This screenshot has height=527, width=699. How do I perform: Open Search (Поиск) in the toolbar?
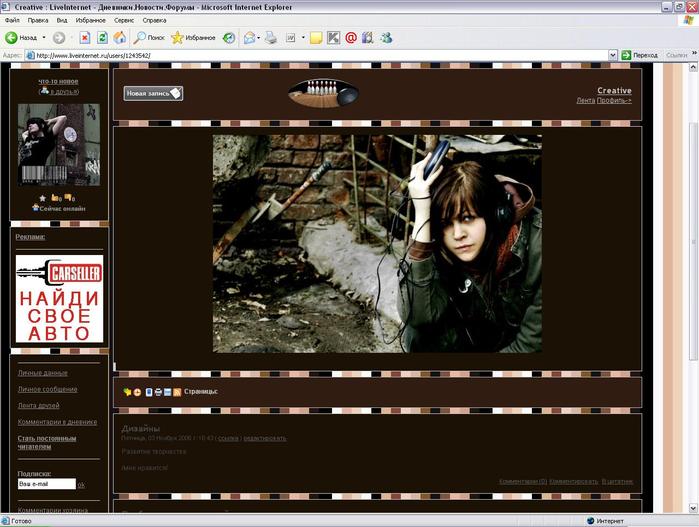149,37
